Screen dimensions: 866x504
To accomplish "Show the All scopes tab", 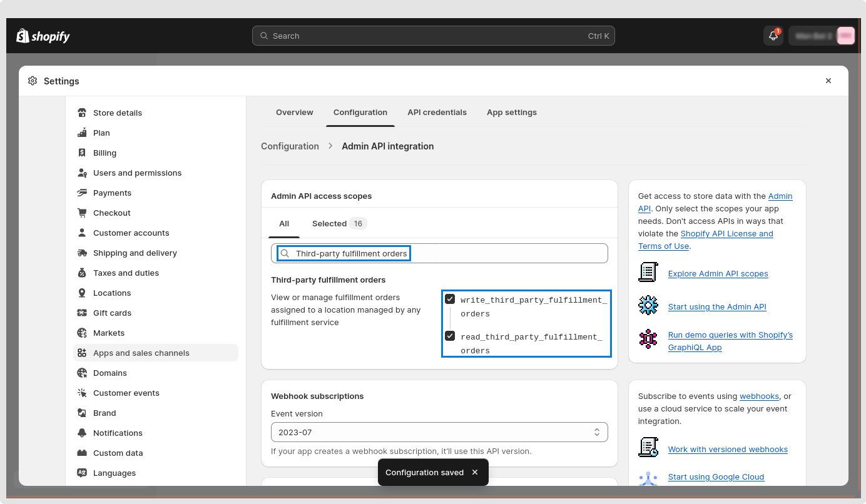I will coord(284,224).
